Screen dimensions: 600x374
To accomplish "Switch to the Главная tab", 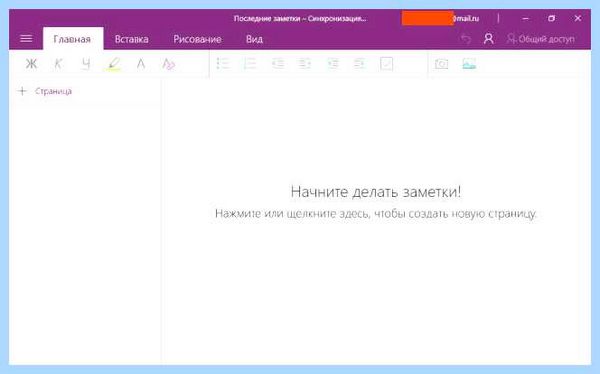I will point(72,39).
